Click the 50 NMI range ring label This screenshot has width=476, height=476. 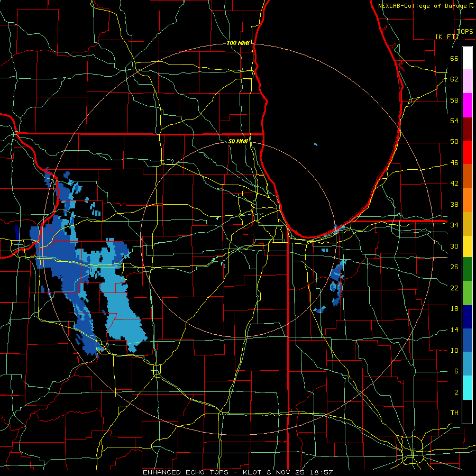[238, 141]
